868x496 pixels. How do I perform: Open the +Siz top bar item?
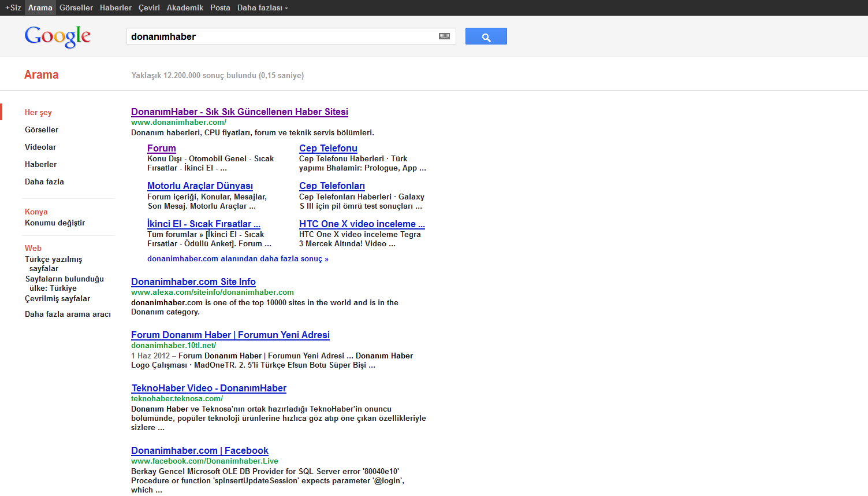coord(13,8)
